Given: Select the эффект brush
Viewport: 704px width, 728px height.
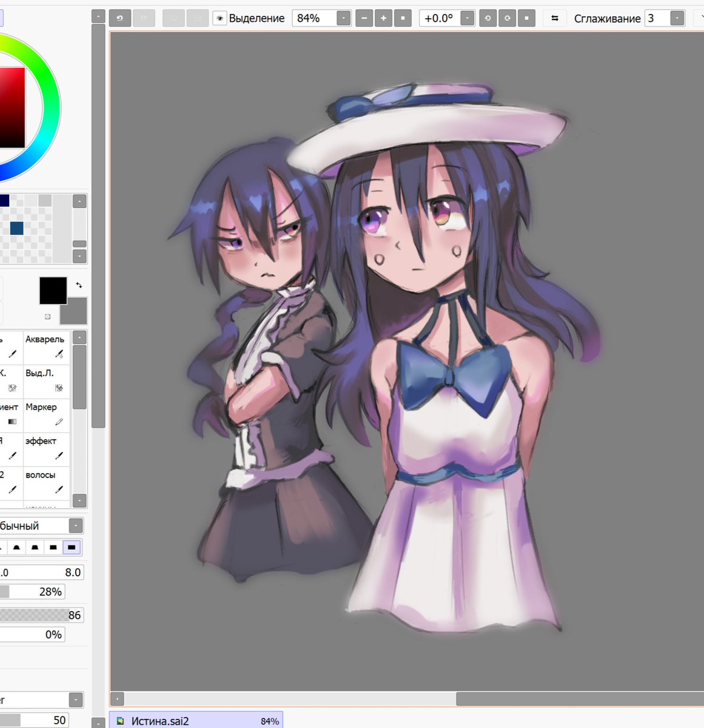Looking at the screenshot, I should click(47, 449).
